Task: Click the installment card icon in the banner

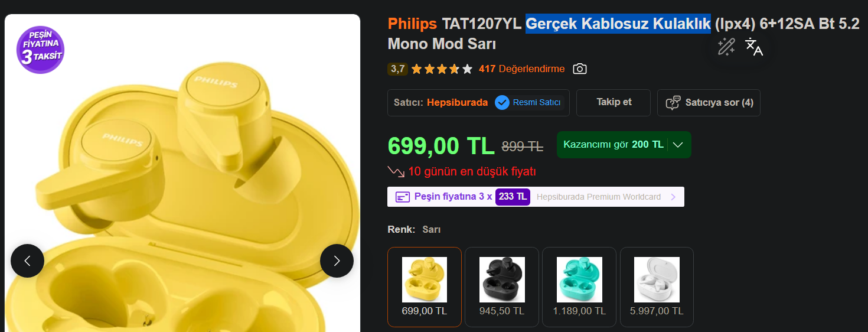Action: click(x=403, y=197)
